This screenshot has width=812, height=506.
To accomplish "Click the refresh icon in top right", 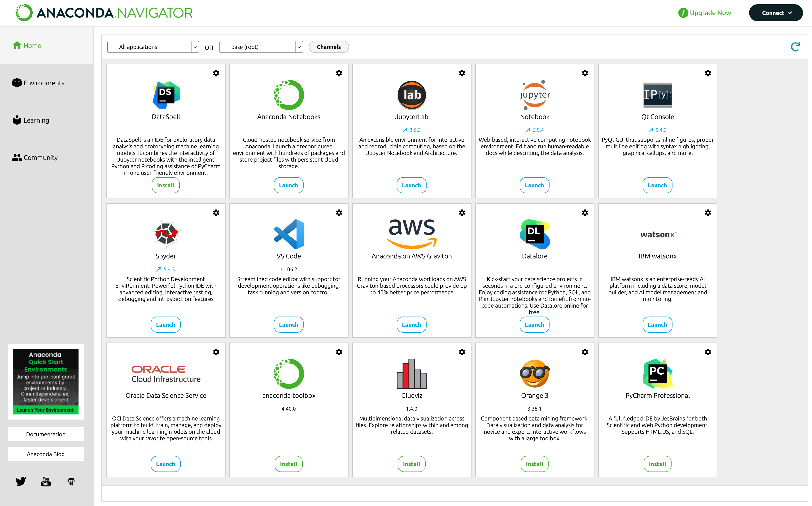I will [795, 47].
